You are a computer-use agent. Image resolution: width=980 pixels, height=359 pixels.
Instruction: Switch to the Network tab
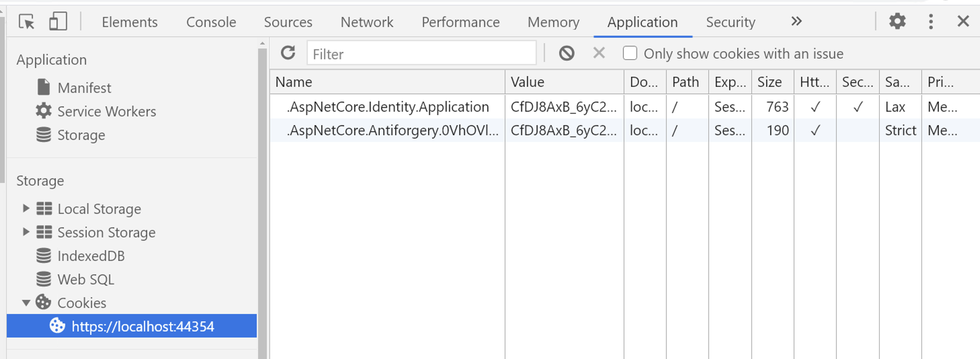point(367,22)
